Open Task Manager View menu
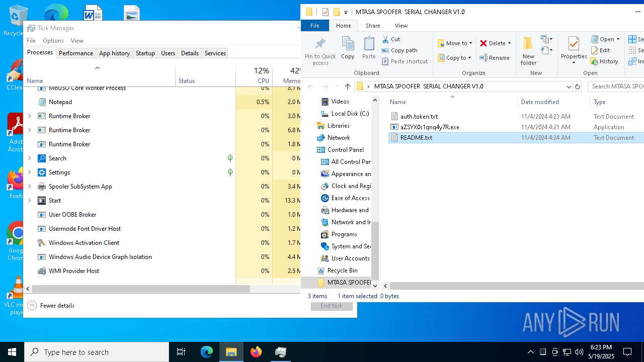Screen dimensions: 644x362 (x=77, y=41)
